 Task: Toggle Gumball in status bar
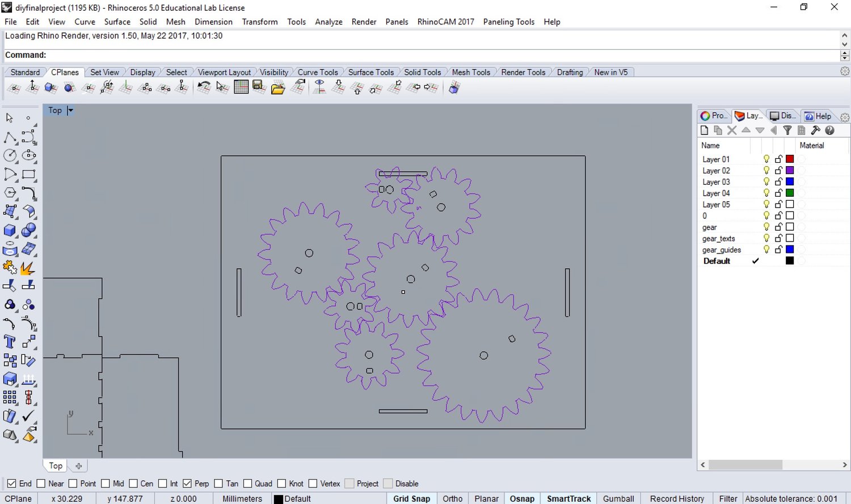point(618,499)
